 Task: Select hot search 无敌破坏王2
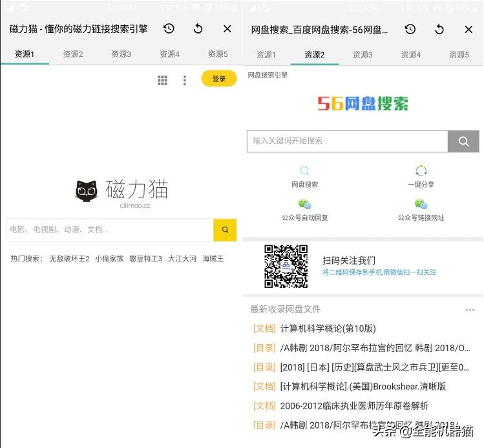click(x=69, y=258)
